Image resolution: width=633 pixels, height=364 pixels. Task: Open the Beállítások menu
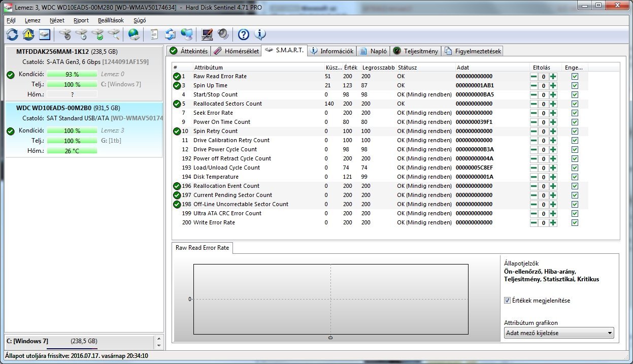pos(111,20)
